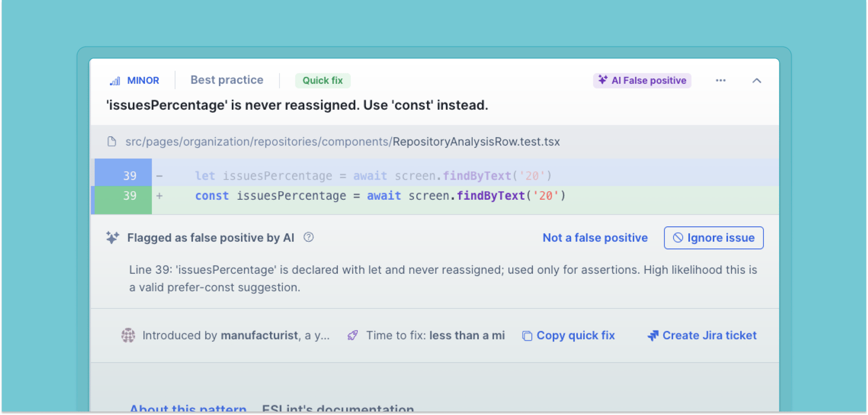Image resolution: width=868 pixels, height=415 pixels.
Task: Click the added line 39 with const
Action: click(x=380, y=196)
